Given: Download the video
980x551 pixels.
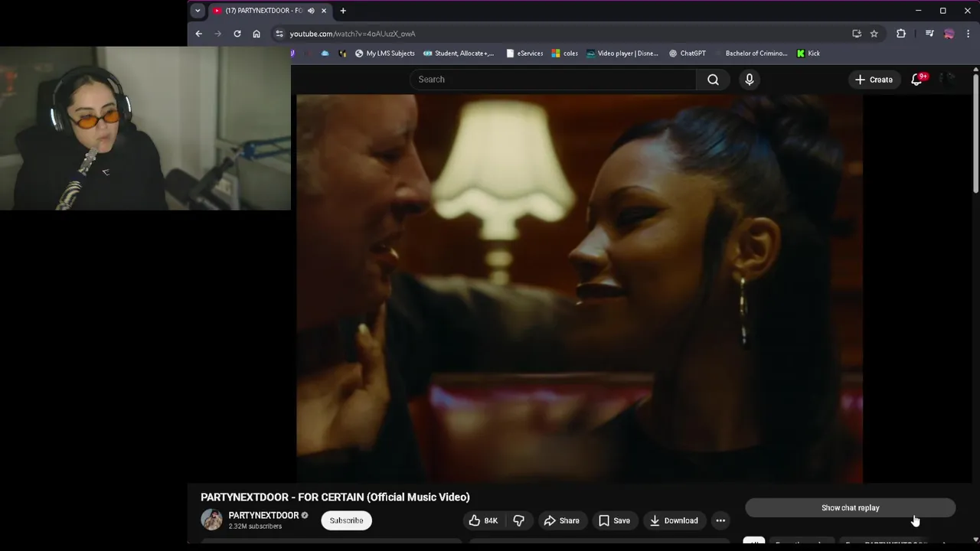Looking at the screenshot, I should 674,520.
